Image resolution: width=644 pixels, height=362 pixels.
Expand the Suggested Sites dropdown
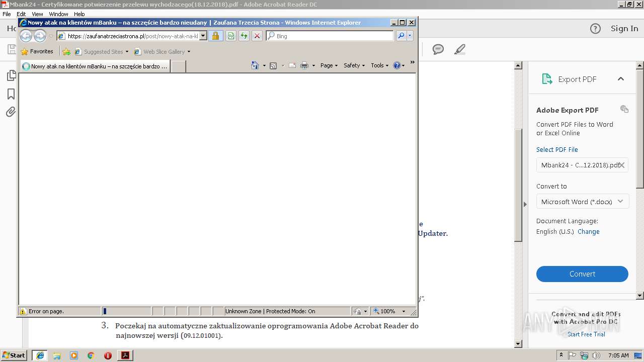coord(127,52)
